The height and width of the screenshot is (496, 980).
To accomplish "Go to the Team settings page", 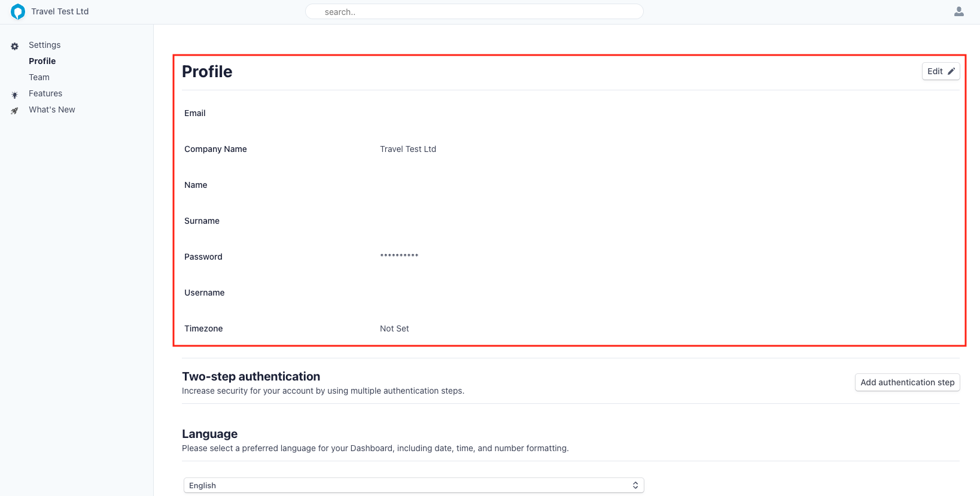I will click(39, 77).
